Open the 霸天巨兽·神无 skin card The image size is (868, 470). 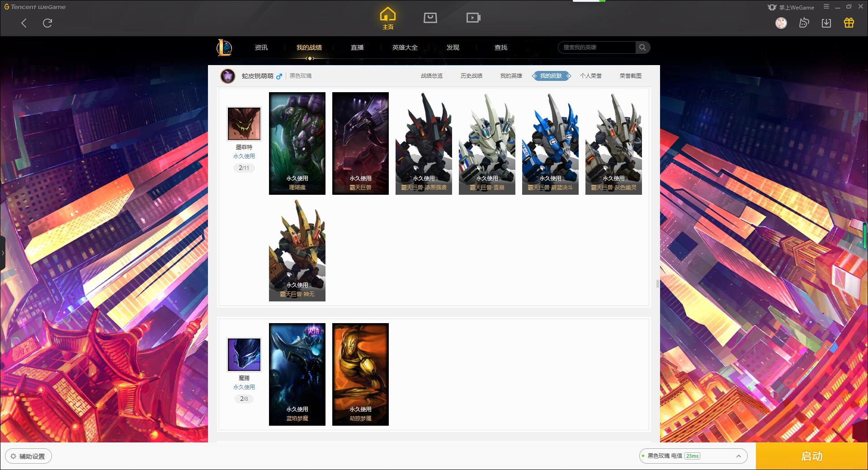click(x=297, y=250)
